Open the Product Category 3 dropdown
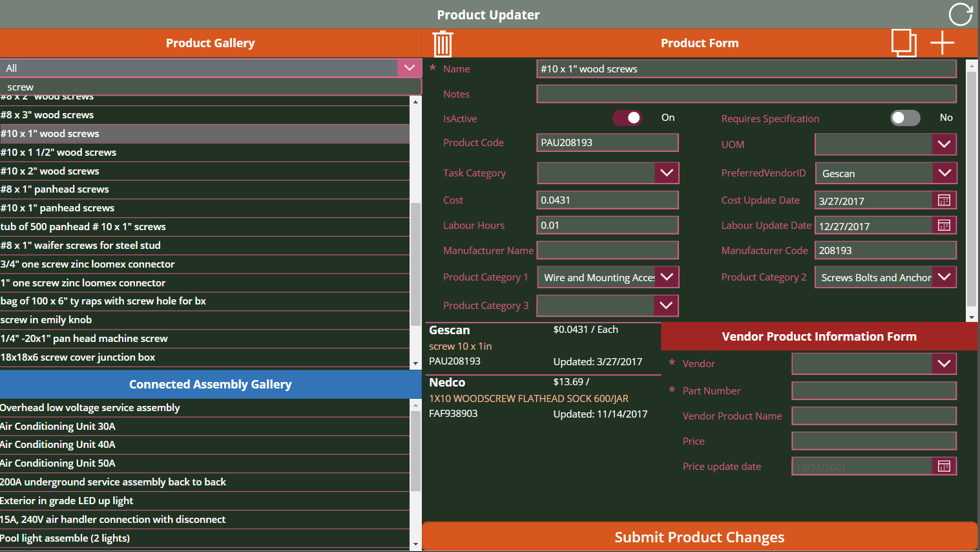Screen dimensions: 980x552 pos(667,305)
